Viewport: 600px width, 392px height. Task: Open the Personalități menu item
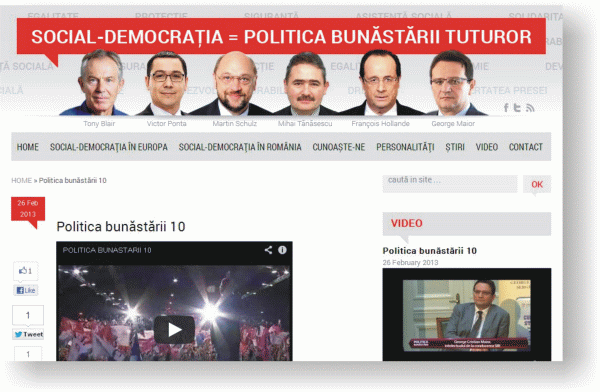point(405,147)
